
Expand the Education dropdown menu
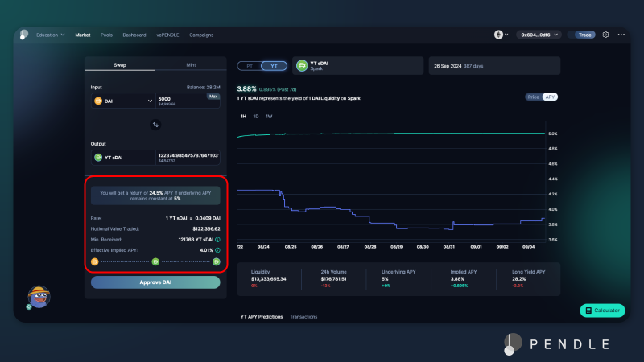50,35
